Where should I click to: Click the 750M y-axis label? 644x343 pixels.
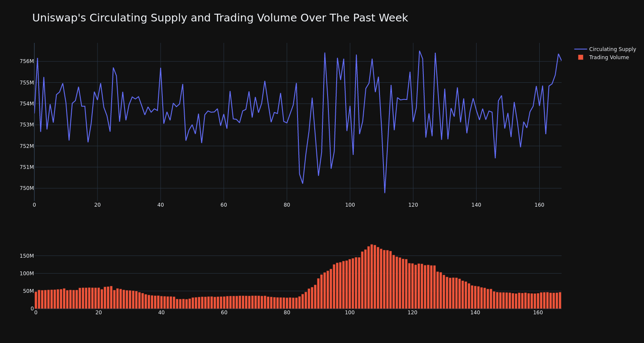pos(27,188)
